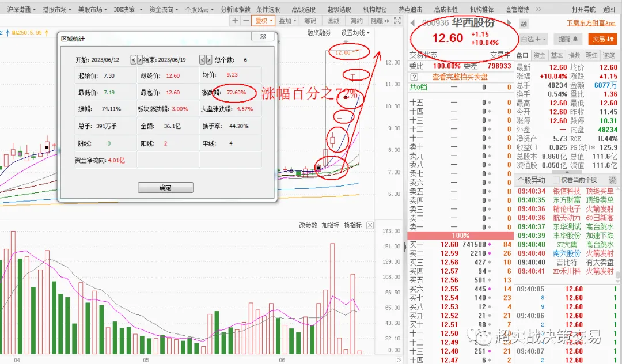The height and width of the screenshot is (364, 622).
Task: Zoom out with the minus icon on chart toolbar
Action: point(245,21)
